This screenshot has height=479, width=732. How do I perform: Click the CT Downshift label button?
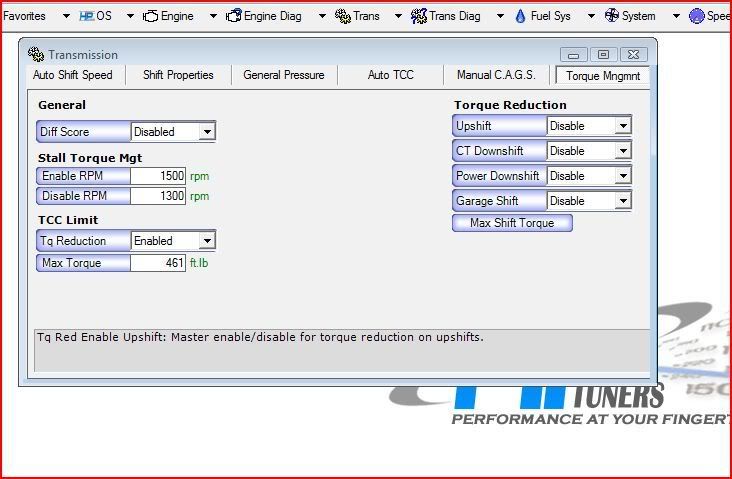(500, 151)
